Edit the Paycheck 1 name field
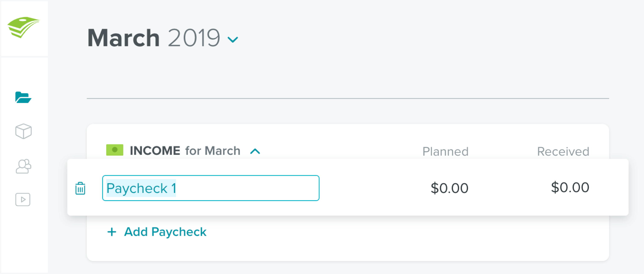 click(211, 188)
